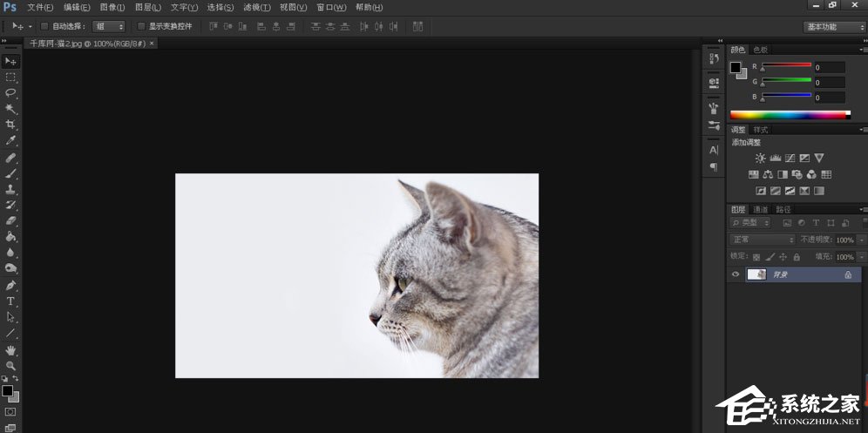Click the 背景 layer thumbnail
The height and width of the screenshot is (433, 868).
pos(756,274)
